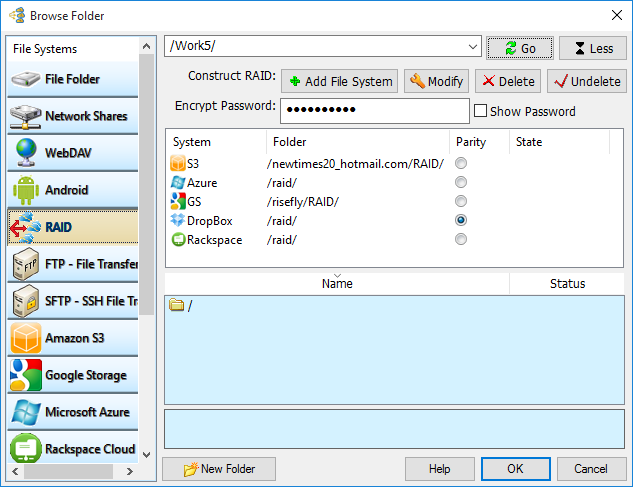Image resolution: width=633 pixels, height=487 pixels.
Task: Select the root folder icon in the Name list
Action: [176, 305]
